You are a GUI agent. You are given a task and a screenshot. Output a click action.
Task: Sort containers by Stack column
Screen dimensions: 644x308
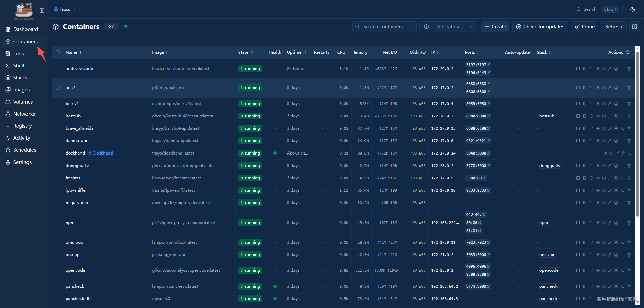(544, 52)
